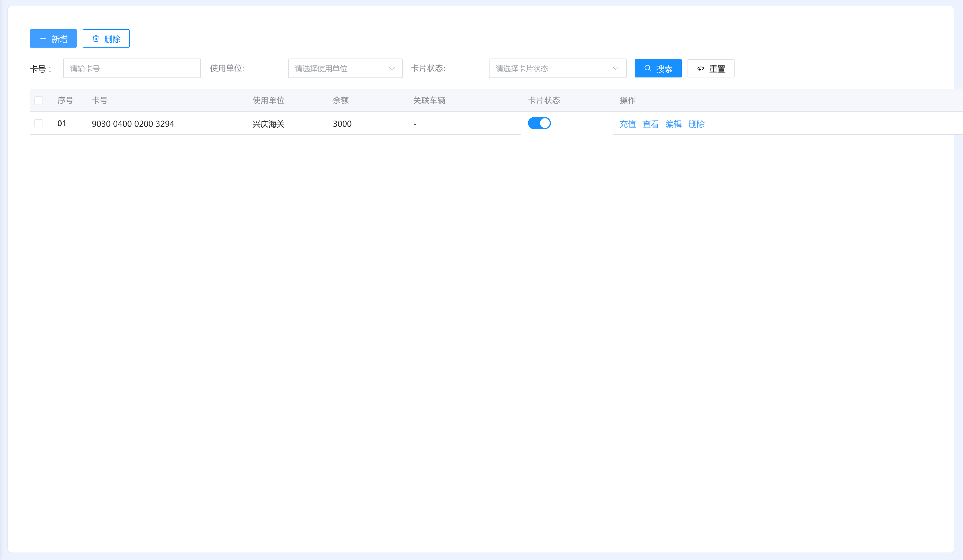
Task: Tick the checkbox for row 01
Action: (38, 123)
